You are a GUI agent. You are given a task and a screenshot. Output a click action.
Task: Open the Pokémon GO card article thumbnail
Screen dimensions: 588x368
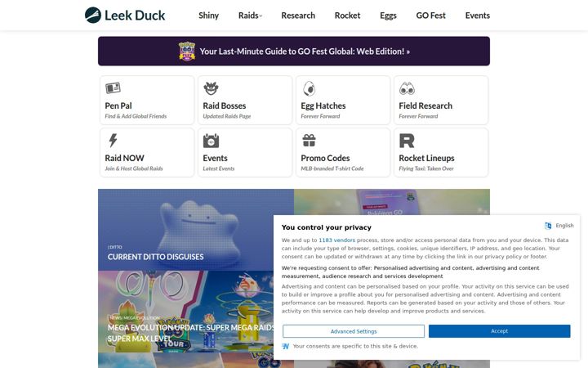pyautogui.click(x=392, y=202)
